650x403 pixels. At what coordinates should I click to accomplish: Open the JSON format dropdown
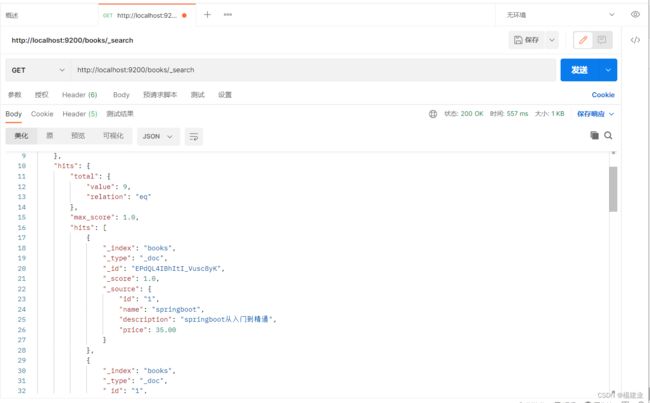[x=158, y=136]
